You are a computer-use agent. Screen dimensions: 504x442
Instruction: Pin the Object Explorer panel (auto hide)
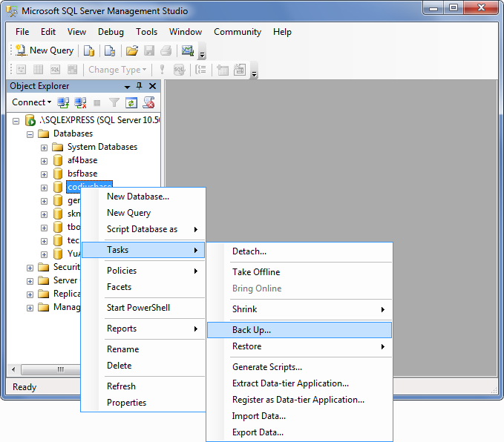click(140, 86)
